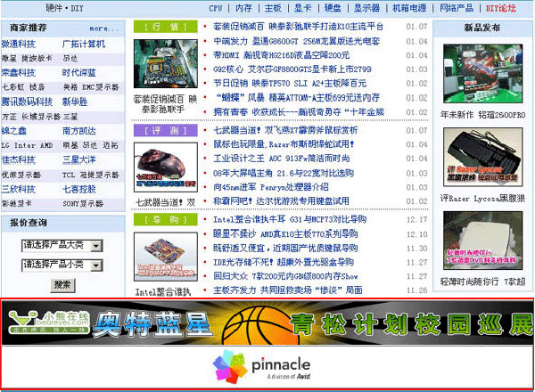This screenshot has height=392, width=535.
Task: Open the 内存 navigation item
Action: pyautogui.click(x=243, y=8)
